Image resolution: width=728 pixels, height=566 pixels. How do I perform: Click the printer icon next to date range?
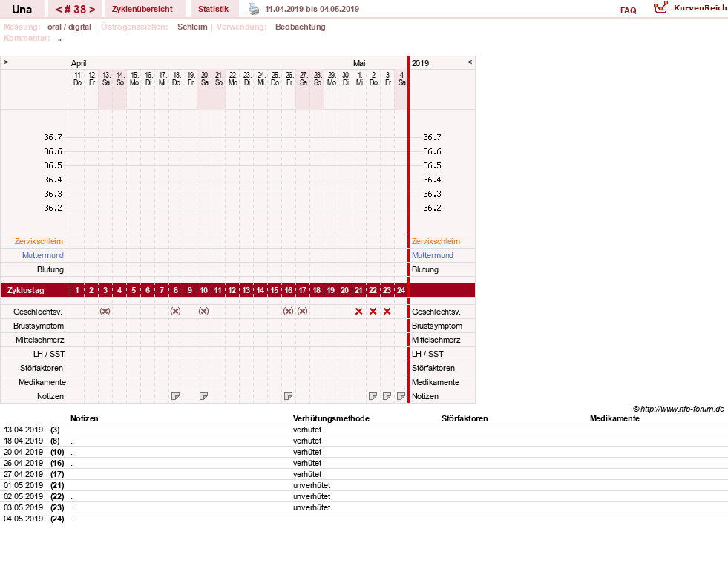254,9
